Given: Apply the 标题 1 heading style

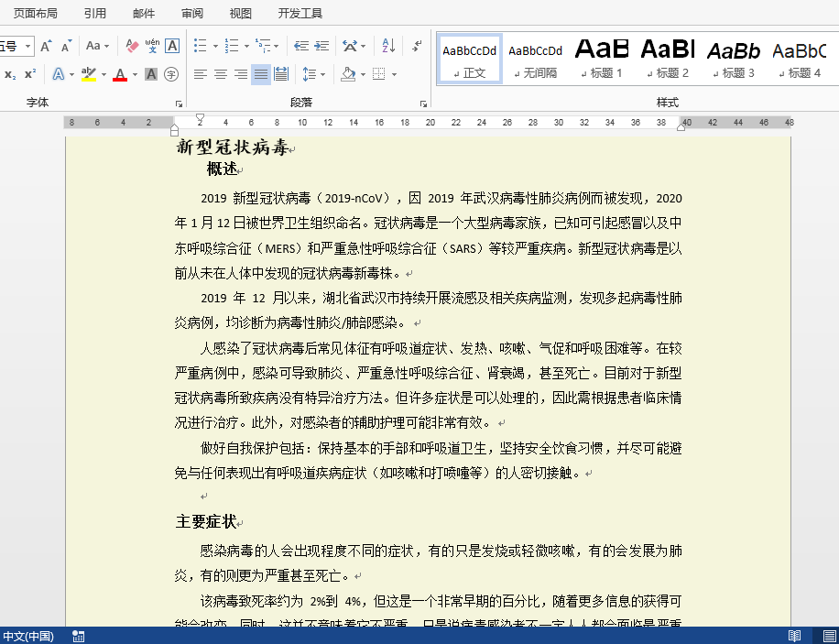Looking at the screenshot, I should [602, 57].
